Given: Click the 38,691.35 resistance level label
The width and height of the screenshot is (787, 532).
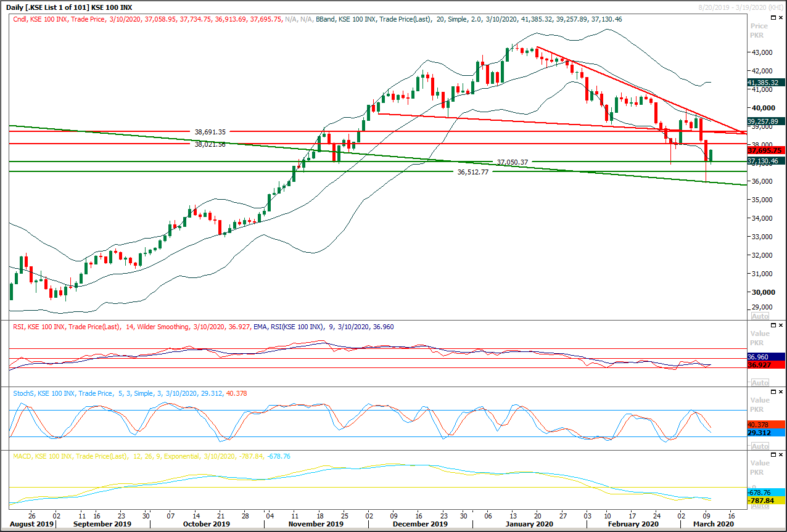Looking at the screenshot, I should click(x=210, y=131).
